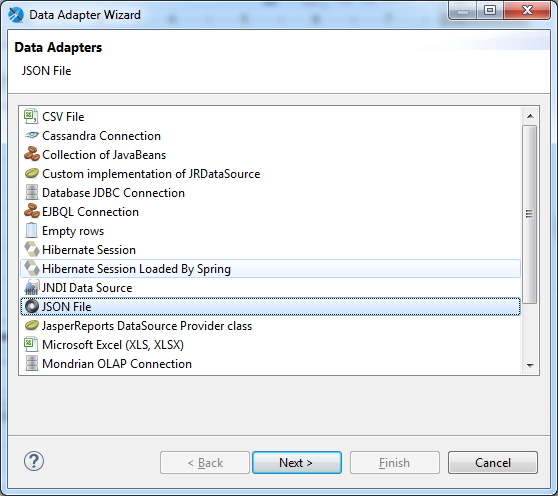This screenshot has height=496, width=558.
Task: Click the JSON File round icon
Action: coord(32,306)
